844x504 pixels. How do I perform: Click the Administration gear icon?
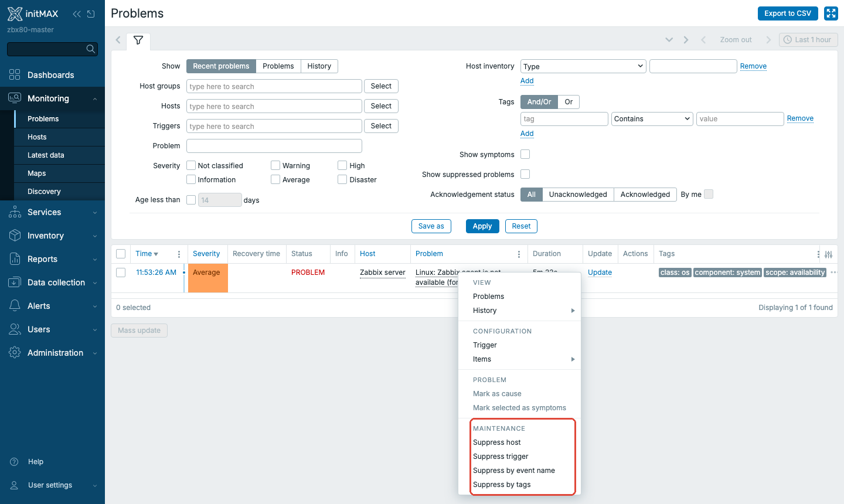pyautogui.click(x=15, y=353)
